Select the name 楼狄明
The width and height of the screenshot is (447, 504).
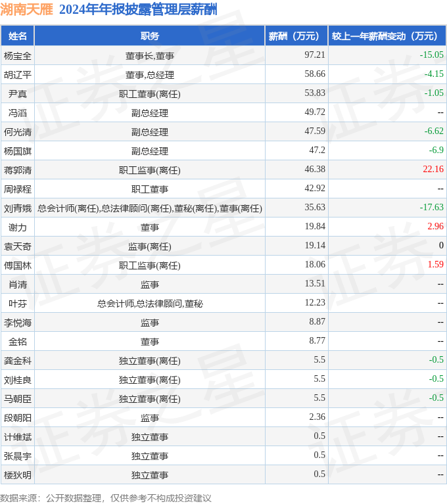click(17, 474)
